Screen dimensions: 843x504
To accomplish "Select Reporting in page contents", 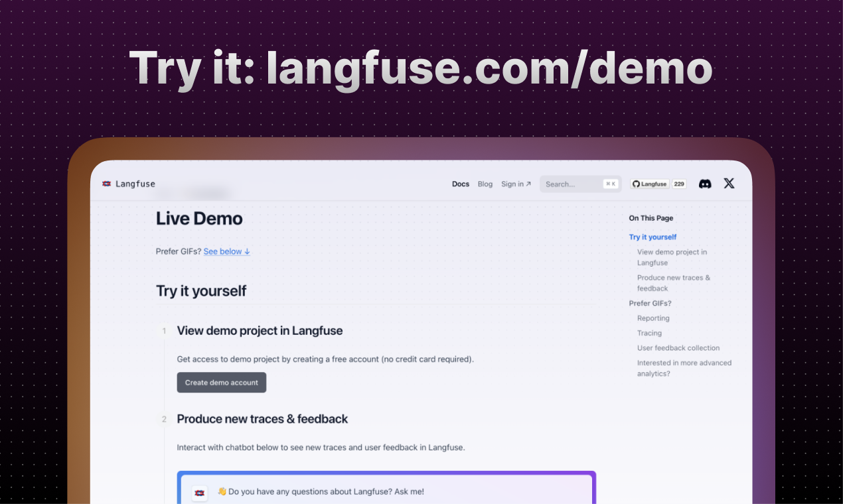I will (653, 318).
